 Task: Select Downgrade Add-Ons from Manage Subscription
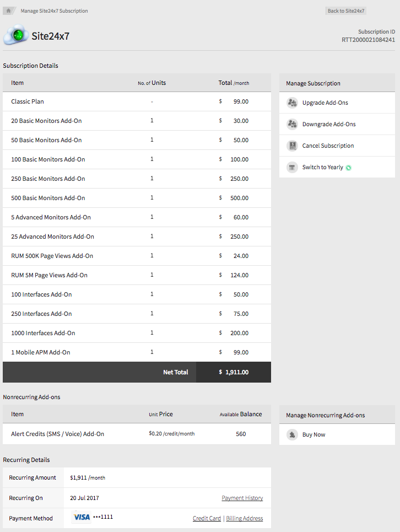tap(329, 125)
